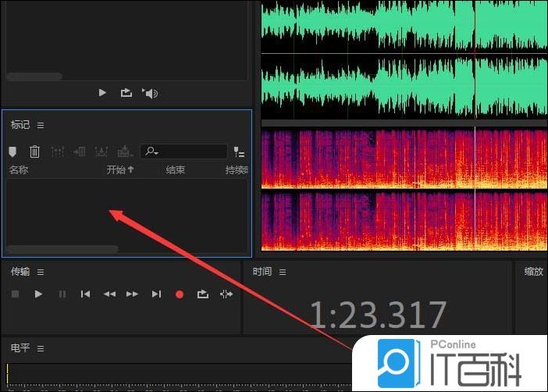The height and width of the screenshot is (392, 548).
Task: Click the markers panel horizontal scrollbar
Action: point(62,248)
